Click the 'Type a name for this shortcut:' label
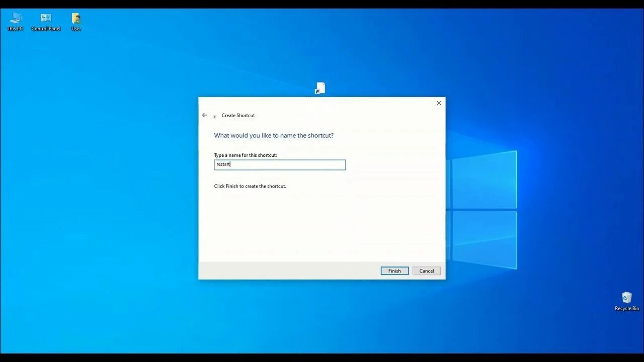This screenshot has width=644, height=362. tap(246, 155)
